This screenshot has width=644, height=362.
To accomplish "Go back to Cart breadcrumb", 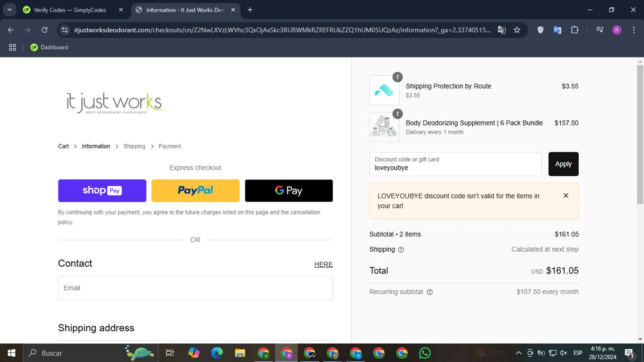I will [x=63, y=146].
